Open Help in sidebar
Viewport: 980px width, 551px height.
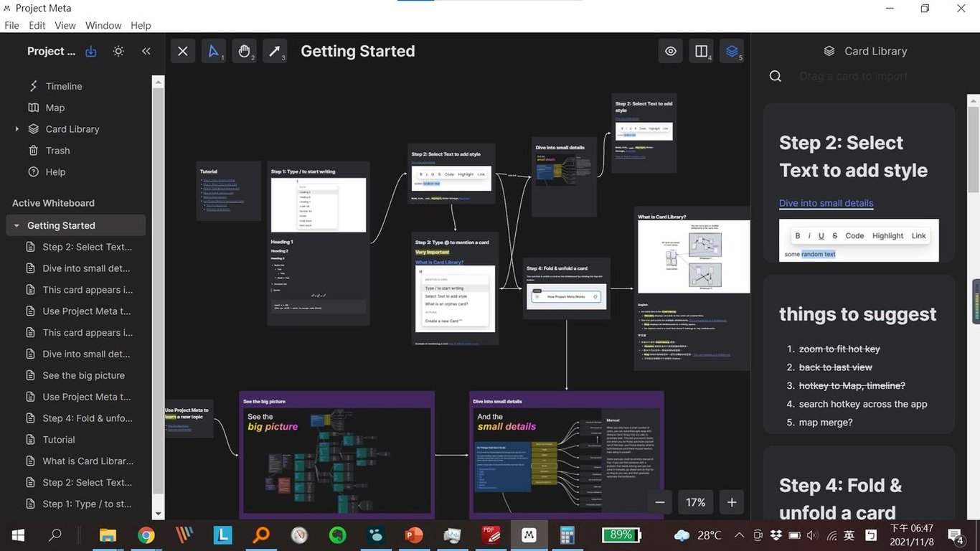[x=55, y=172]
